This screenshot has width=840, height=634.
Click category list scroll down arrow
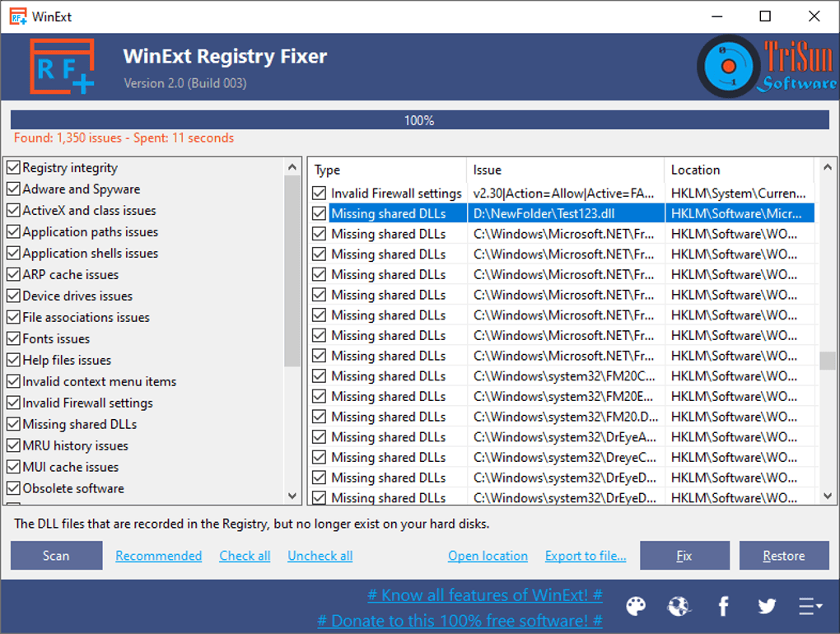point(292,496)
